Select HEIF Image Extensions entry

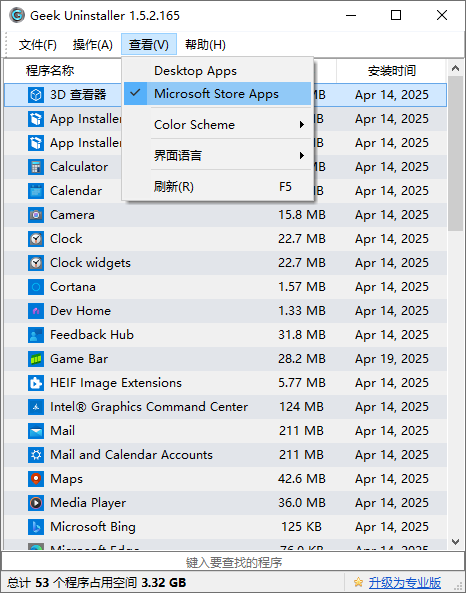(x=116, y=383)
